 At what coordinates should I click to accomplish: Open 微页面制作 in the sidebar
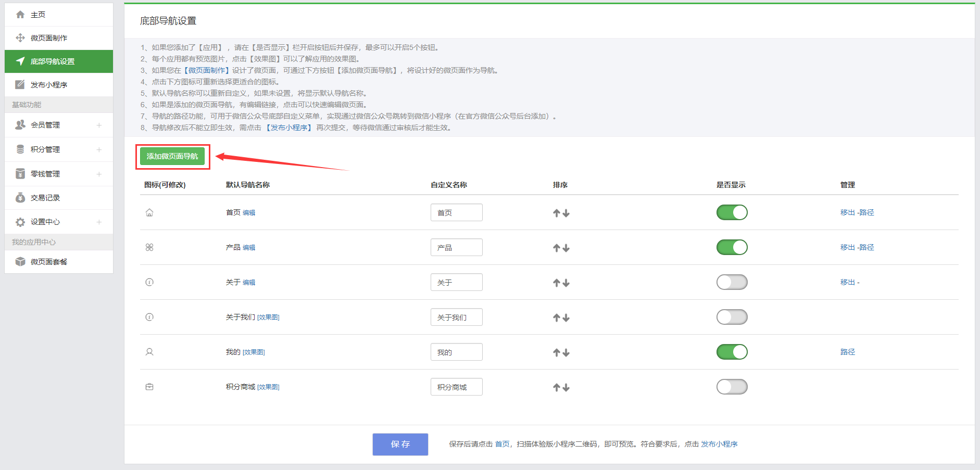pyautogui.click(x=59, y=38)
